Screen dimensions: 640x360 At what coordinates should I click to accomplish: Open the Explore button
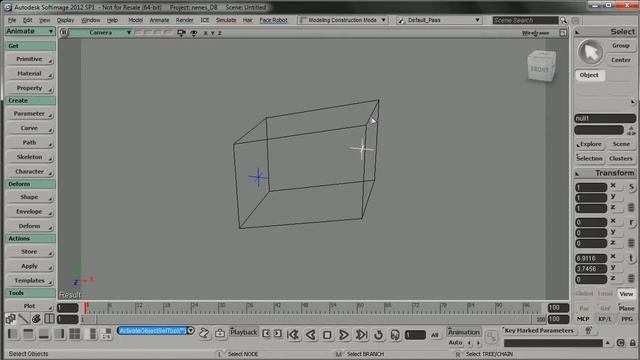click(x=589, y=144)
